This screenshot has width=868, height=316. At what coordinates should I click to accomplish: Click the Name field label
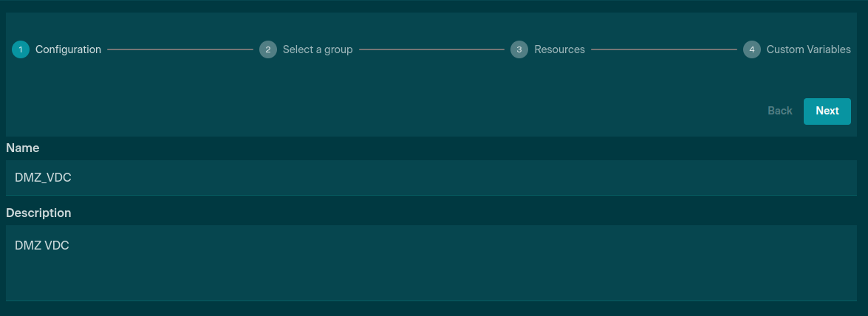[x=23, y=148]
